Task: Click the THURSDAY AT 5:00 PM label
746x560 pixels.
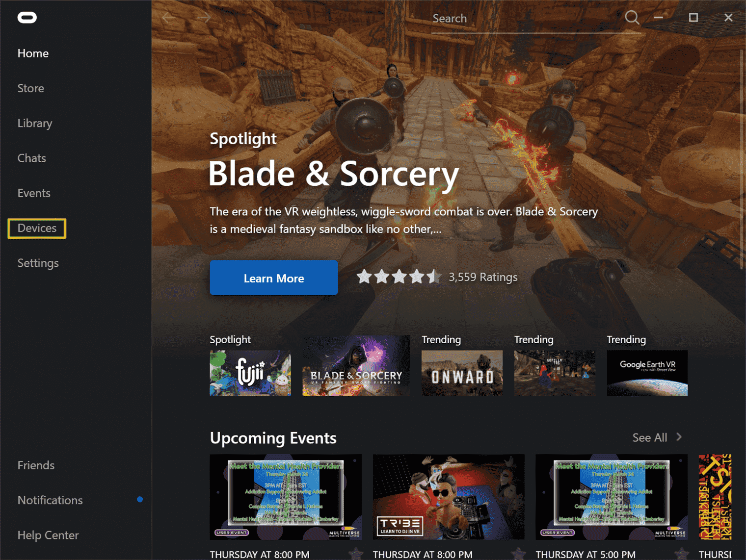Action: coord(586,555)
